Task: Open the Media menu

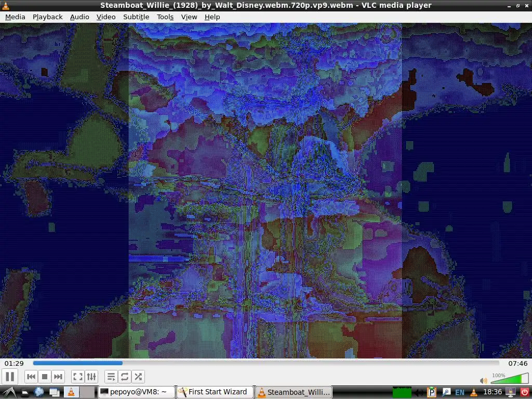Action: coord(15,17)
